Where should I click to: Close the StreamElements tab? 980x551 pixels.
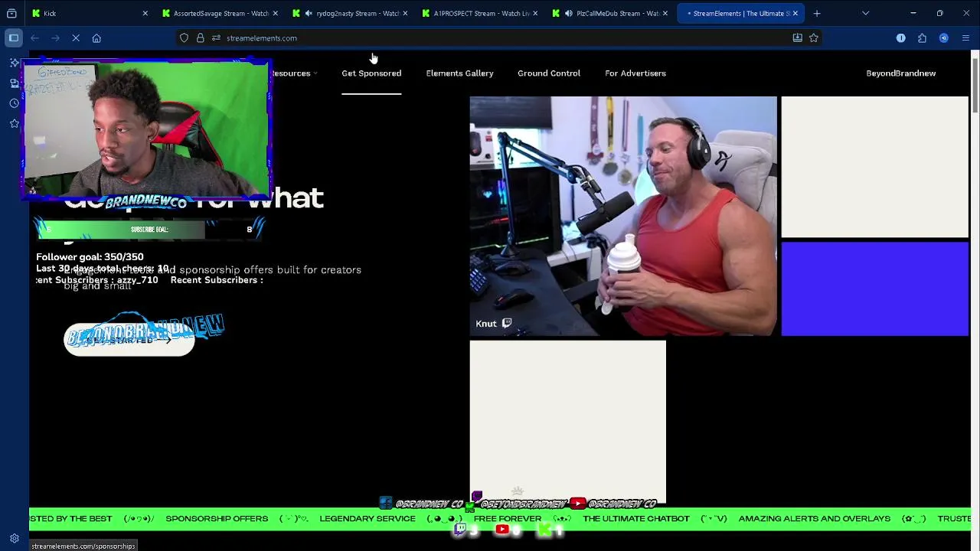point(795,13)
